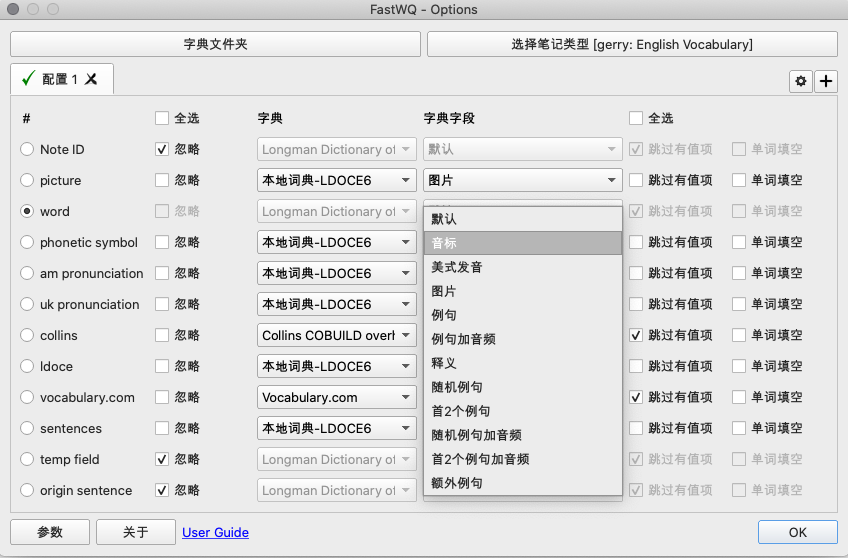Add new configuration with plus icon

(826, 81)
